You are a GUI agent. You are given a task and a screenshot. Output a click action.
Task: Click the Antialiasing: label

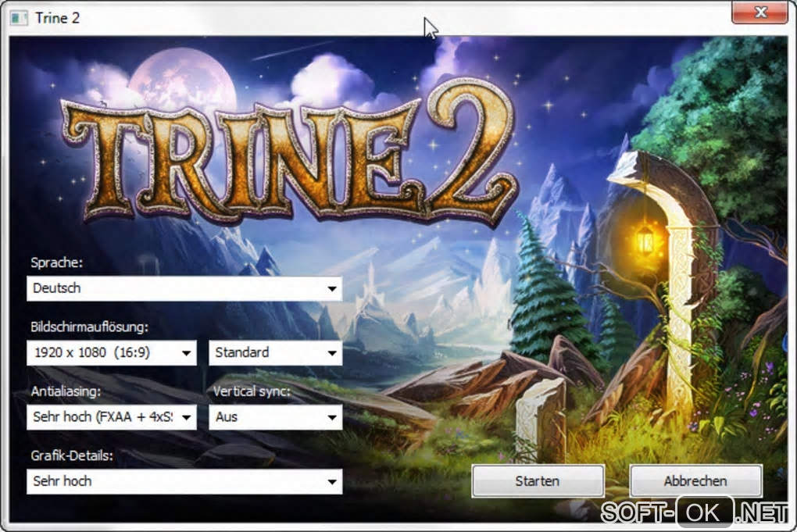(x=66, y=391)
